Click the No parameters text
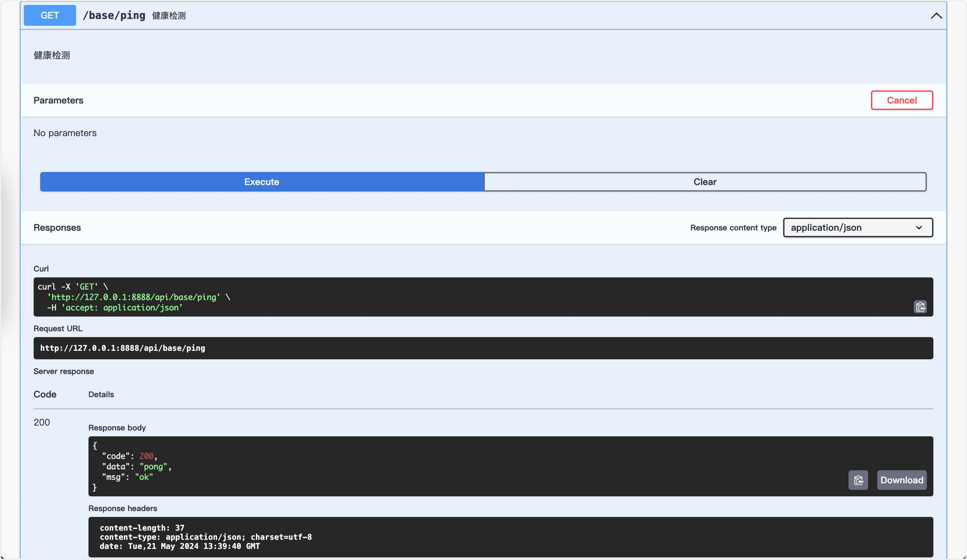 point(65,133)
